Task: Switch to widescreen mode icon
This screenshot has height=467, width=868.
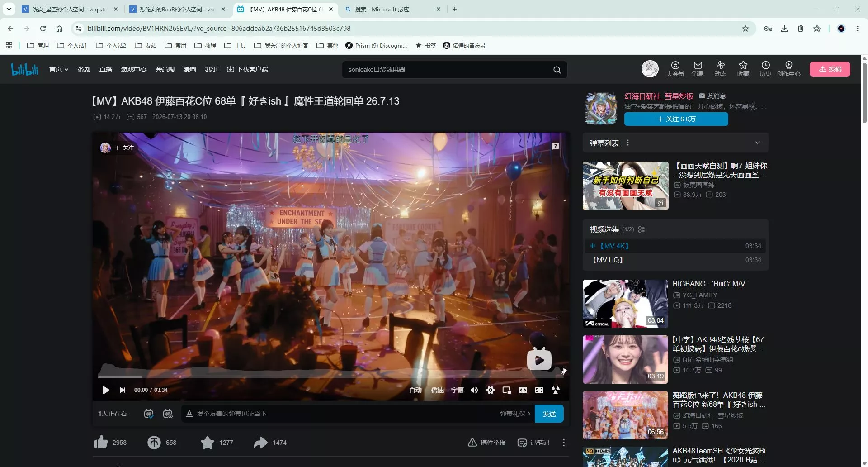Action: point(523,390)
